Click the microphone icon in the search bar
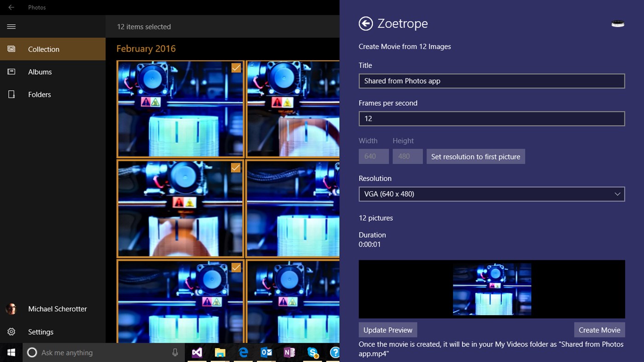644x362 pixels. click(x=174, y=352)
